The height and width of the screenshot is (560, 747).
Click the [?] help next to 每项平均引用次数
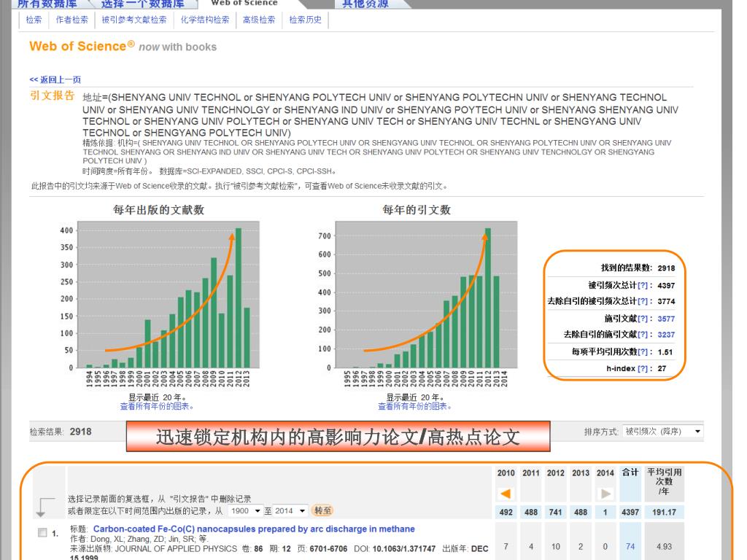coord(643,352)
